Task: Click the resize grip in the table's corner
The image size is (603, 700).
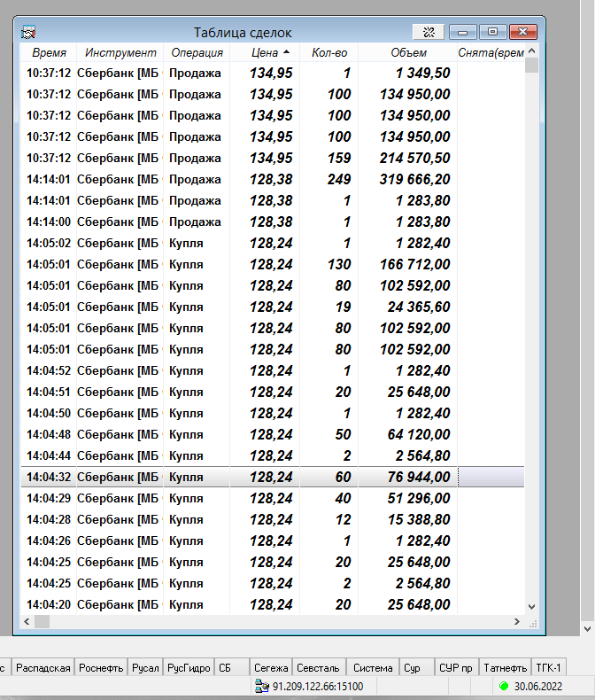Action: [x=533, y=624]
